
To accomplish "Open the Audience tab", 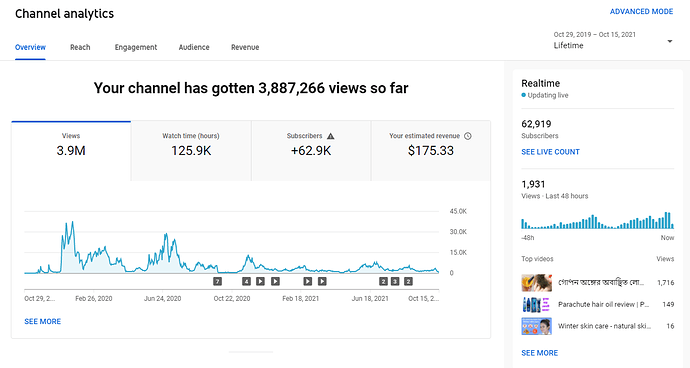I will coord(194,47).
